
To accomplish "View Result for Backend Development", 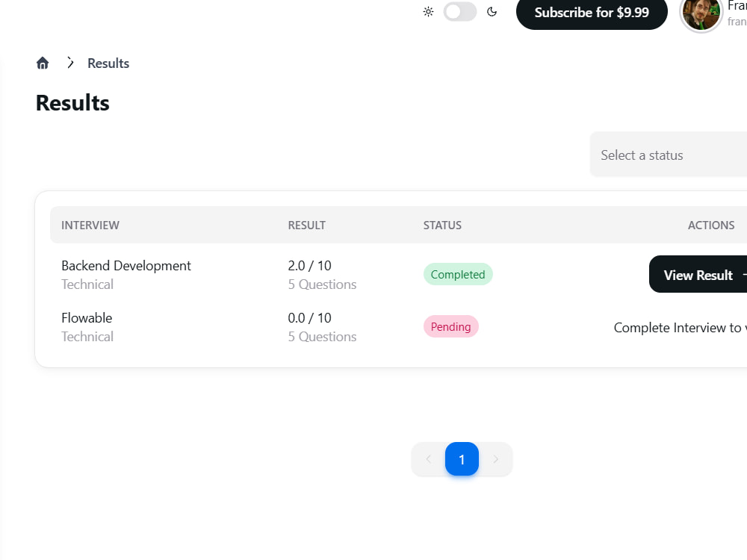I will click(x=698, y=274).
